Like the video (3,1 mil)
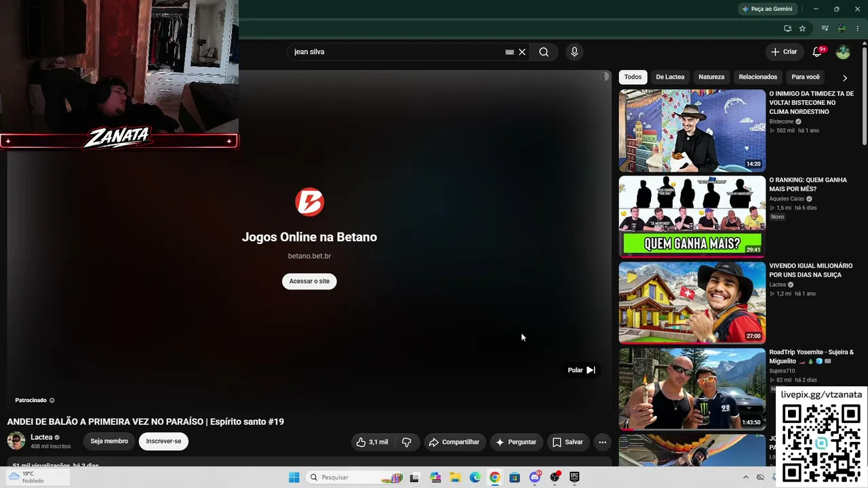 (372, 442)
